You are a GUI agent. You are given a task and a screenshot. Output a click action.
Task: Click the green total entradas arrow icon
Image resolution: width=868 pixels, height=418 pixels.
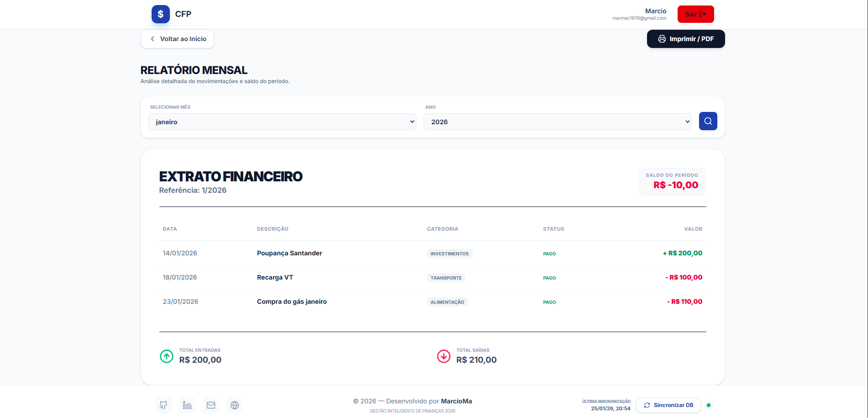pos(167,356)
